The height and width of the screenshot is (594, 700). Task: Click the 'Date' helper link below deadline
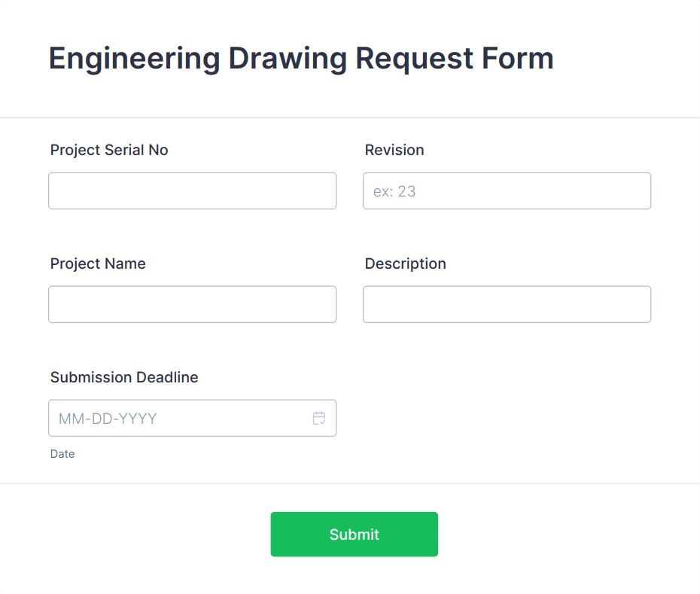click(x=62, y=454)
